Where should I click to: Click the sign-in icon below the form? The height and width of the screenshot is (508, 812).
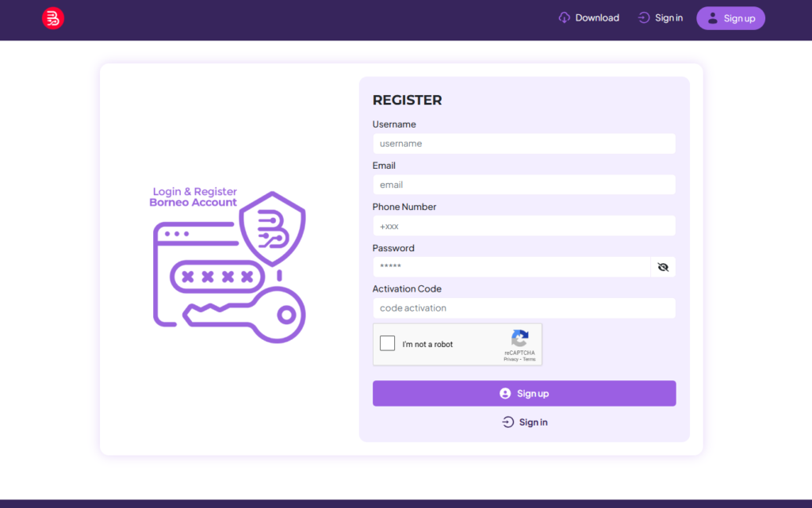pyautogui.click(x=508, y=422)
